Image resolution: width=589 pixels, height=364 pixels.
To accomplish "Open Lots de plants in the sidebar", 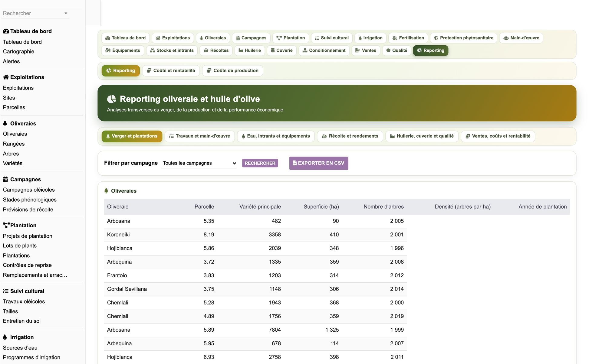I will [x=20, y=245].
